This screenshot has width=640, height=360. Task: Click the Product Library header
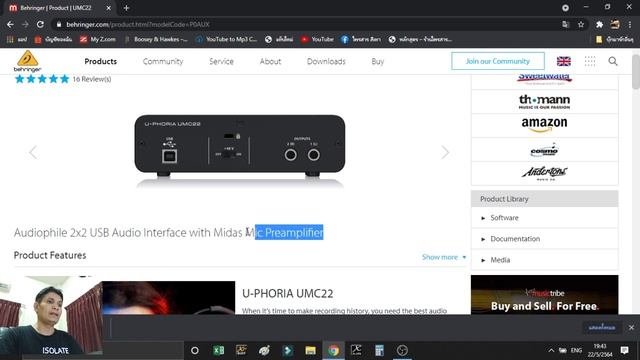[544, 199]
